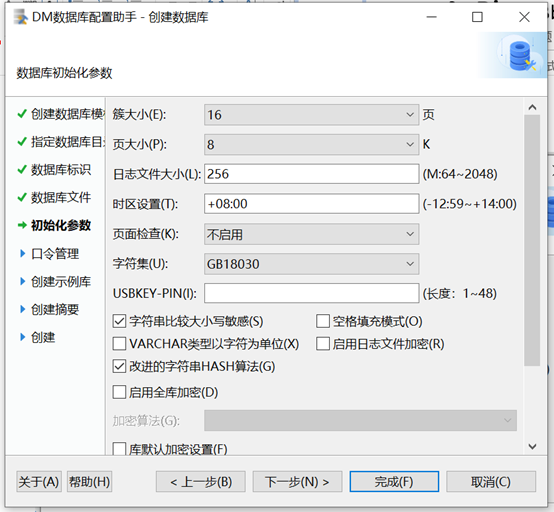Click the green arrow beside 初始化参数

22,225
